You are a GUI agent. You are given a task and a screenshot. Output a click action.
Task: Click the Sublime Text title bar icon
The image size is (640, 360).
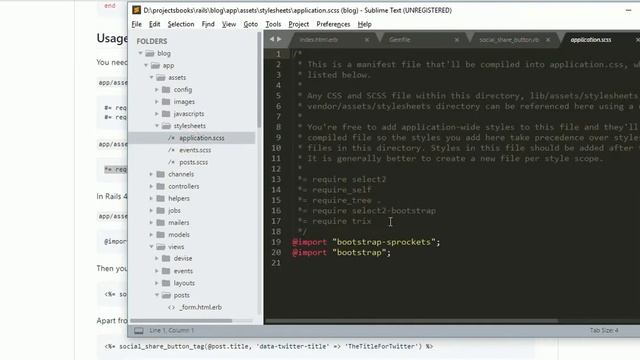[x=136, y=10]
